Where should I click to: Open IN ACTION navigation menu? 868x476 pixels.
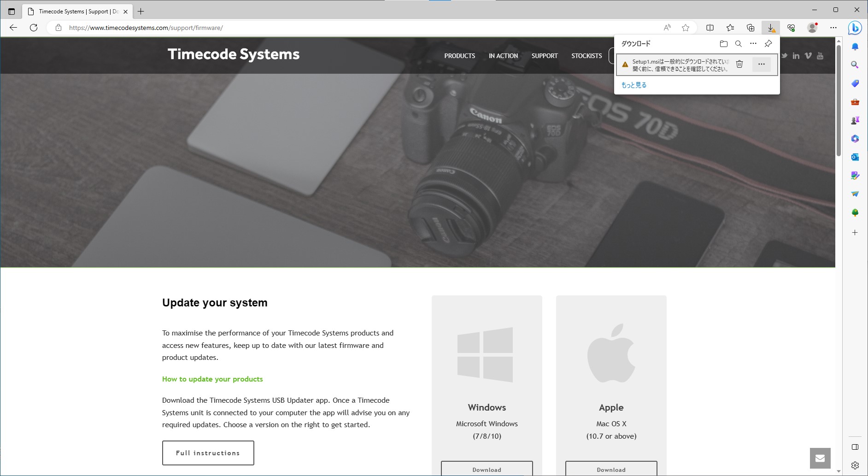click(x=504, y=56)
